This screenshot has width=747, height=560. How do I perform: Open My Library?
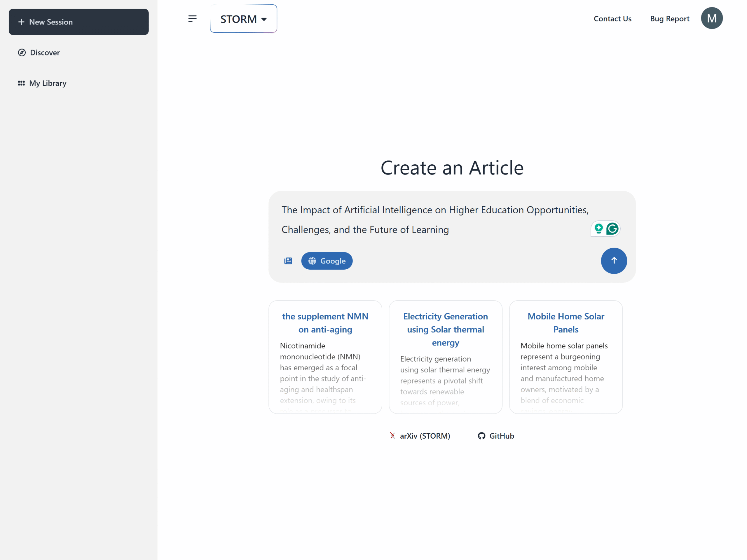click(42, 83)
